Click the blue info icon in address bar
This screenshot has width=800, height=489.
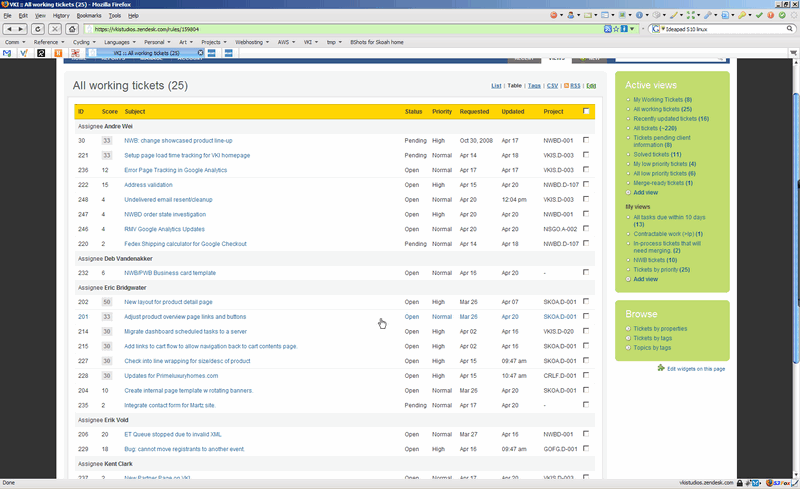624,29
